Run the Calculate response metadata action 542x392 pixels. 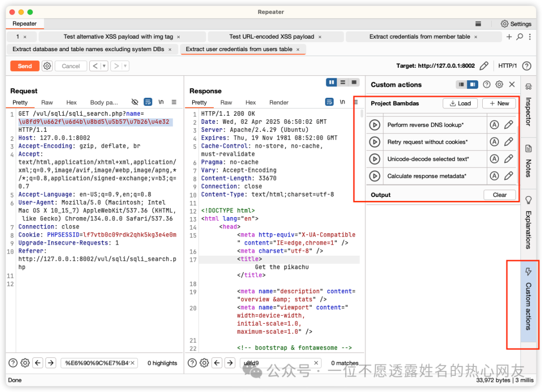pyautogui.click(x=374, y=176)
